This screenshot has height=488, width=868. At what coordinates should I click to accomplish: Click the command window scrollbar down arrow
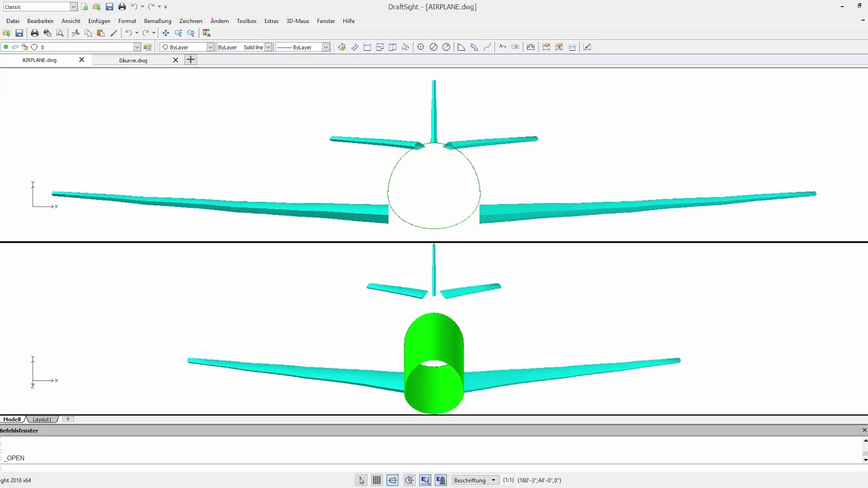865,460
